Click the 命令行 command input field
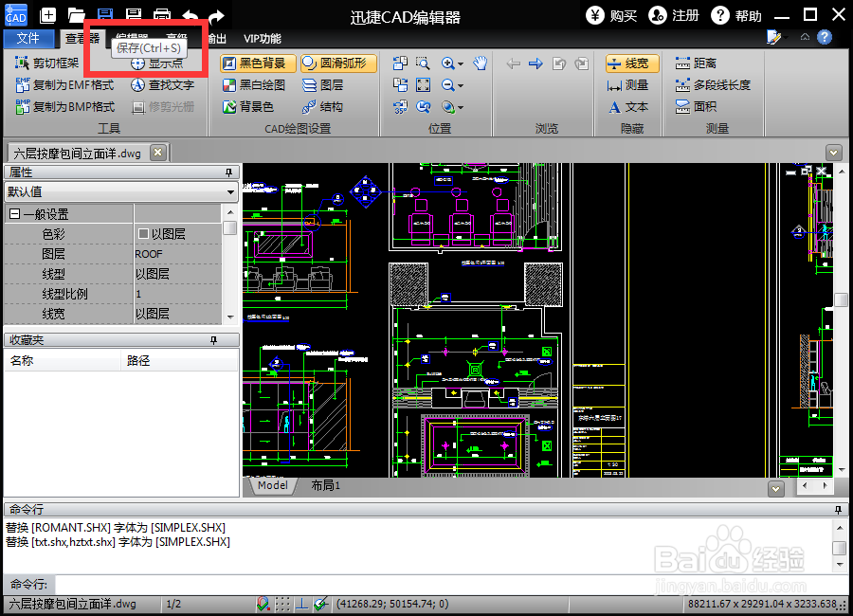The width and height of the screenshot is (853, 616). tap(450, 585)
